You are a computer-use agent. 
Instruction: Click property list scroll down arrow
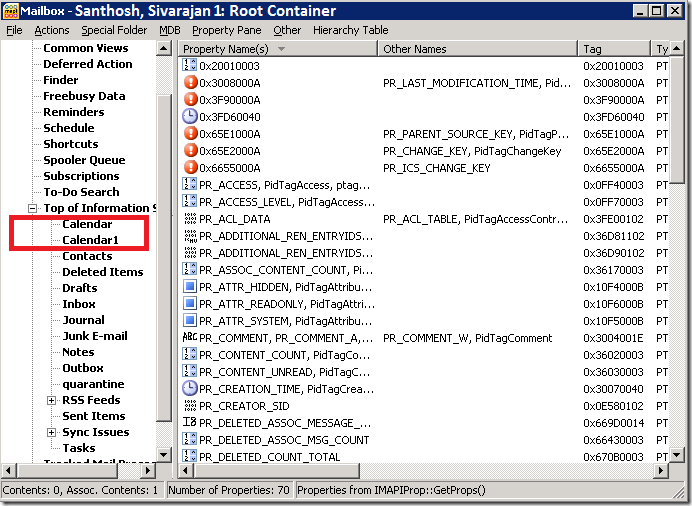677,454
